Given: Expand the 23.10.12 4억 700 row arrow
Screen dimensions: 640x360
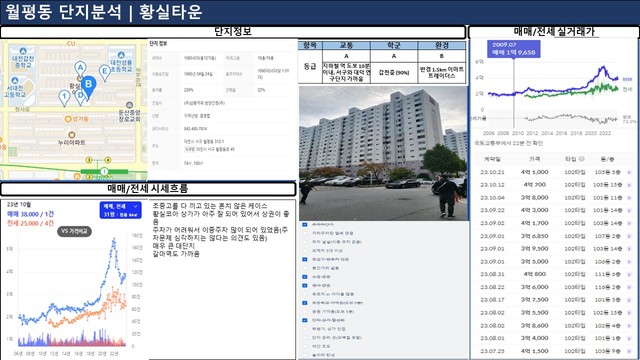Looking at the screenshot, I should click(629, 185).
